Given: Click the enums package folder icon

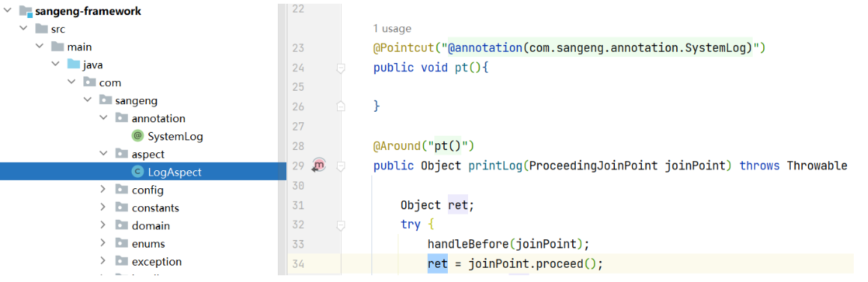Looking at the screenshot, I should point(122,243).
